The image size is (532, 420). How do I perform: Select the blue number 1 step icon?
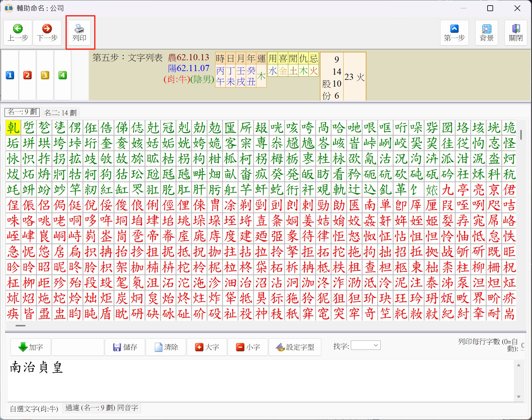tap(10, 75)
